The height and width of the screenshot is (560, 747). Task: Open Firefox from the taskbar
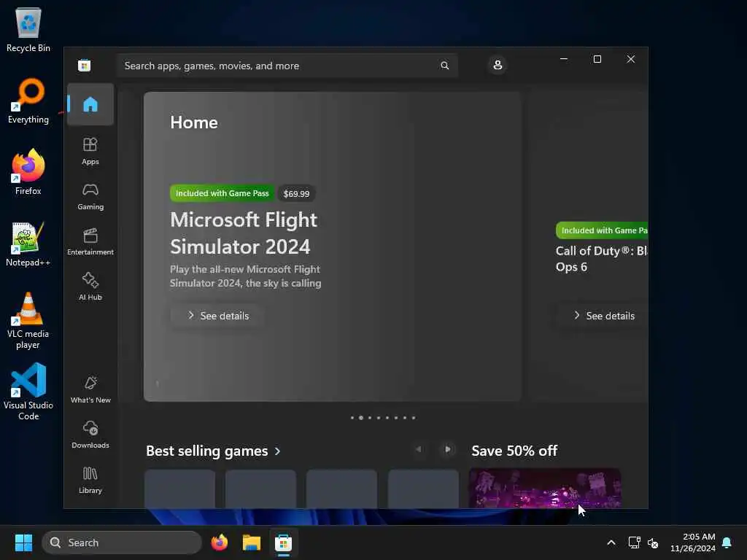[220, 542]
